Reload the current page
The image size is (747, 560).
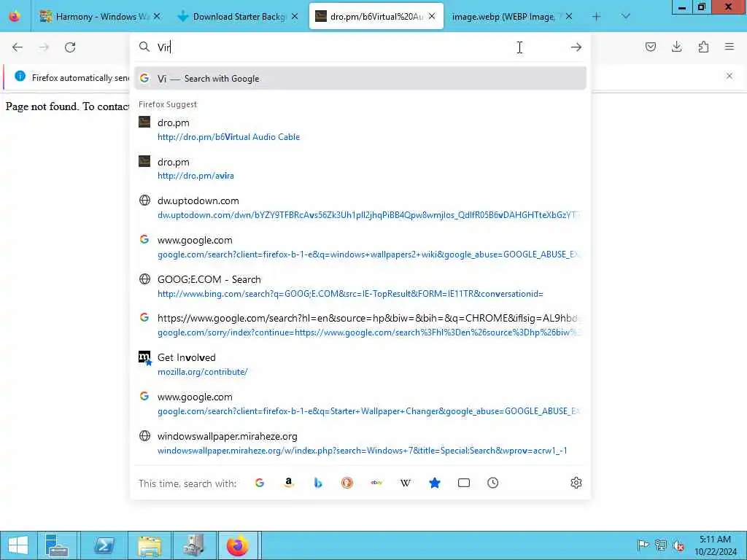(x=70, y=47)
